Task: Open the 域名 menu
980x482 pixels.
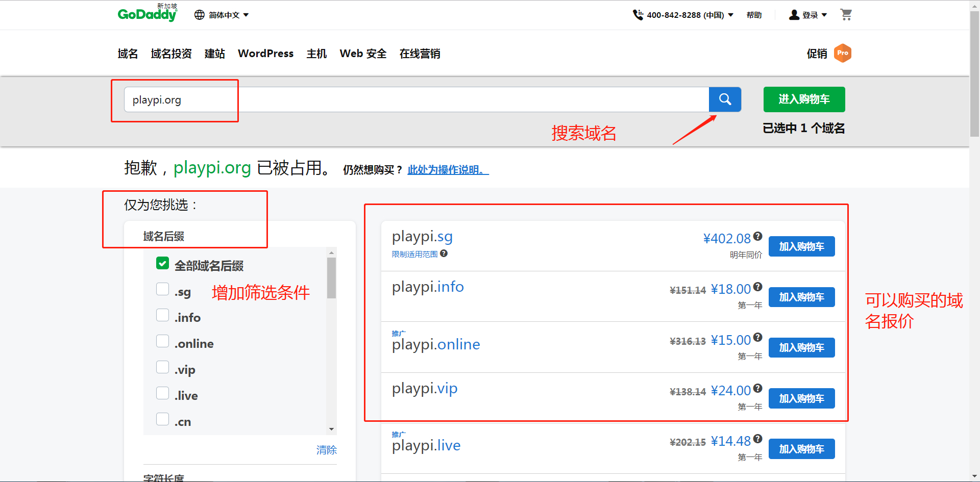Action: (128, 54)
